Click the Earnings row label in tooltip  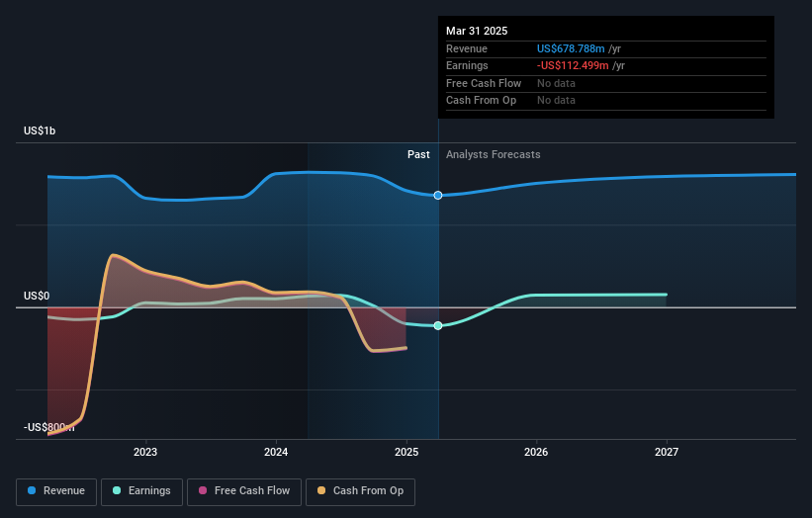(x=467, y=65)
